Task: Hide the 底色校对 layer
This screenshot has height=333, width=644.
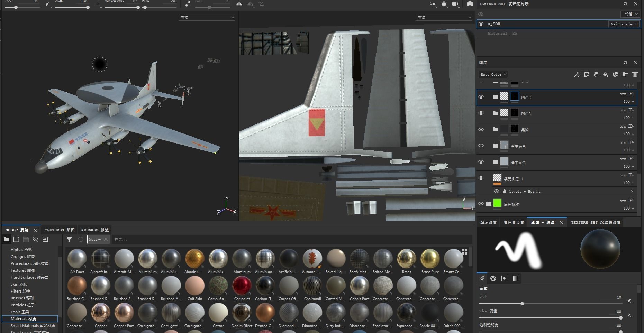Action: click(x=481, y=204)
